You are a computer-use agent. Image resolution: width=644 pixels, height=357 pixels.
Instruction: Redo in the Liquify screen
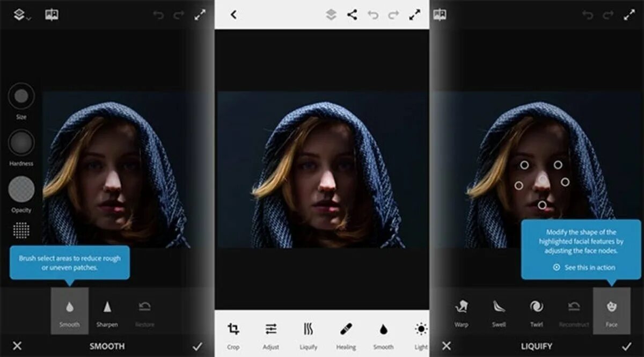pos(608,15)
